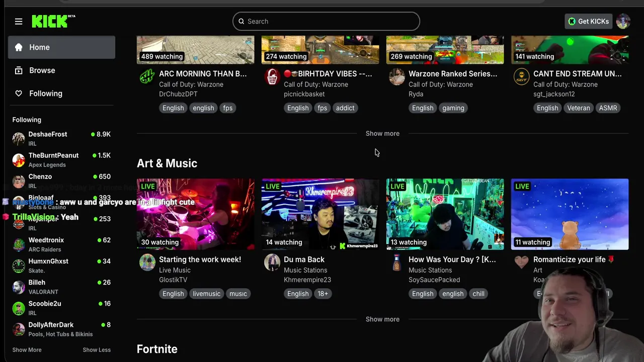Click the Browse icon in sidebar

[x=19, y=70]
